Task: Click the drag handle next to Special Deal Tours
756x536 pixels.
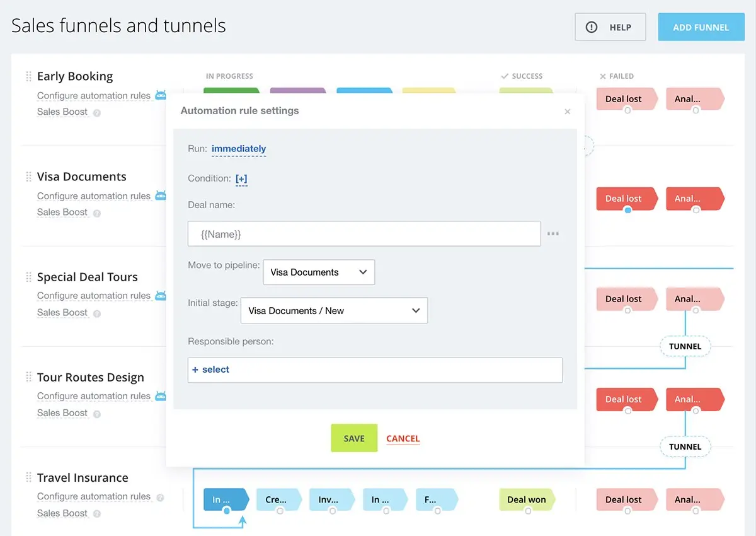Action: [28, 277]
